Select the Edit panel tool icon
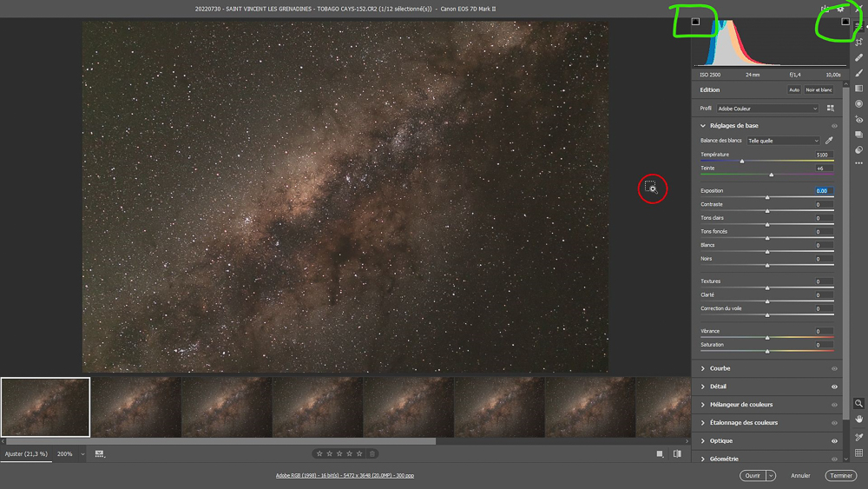 tap(858, 26)
